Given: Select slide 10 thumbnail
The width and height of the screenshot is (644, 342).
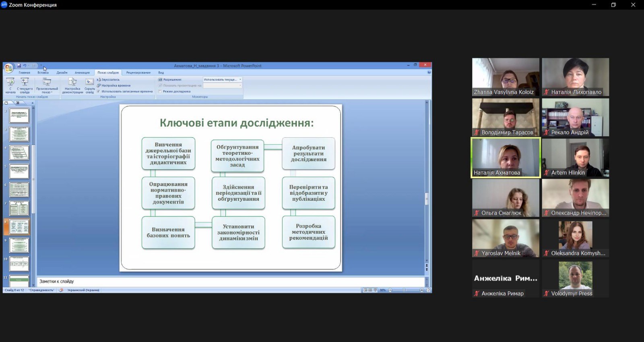Looking at the screenshot, I should (x=19, y=264).
